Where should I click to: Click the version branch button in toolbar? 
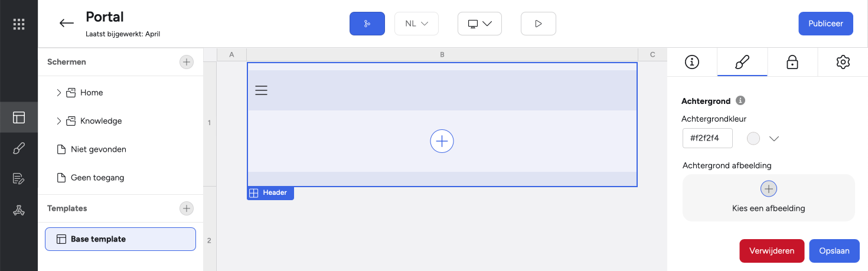[367, 24]
